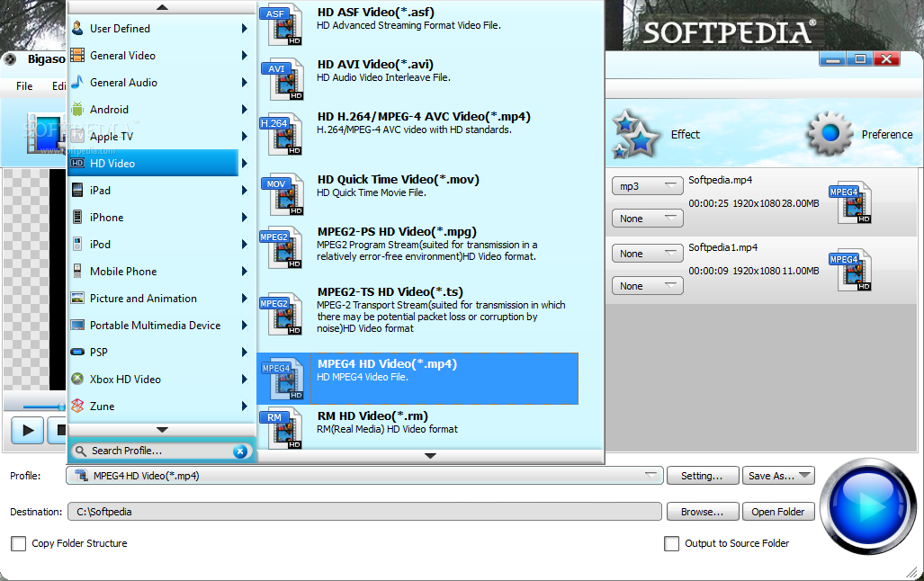Screen dimensions: 924x581
Task: Adjust the preview playback slider
Action: (61, 407)
